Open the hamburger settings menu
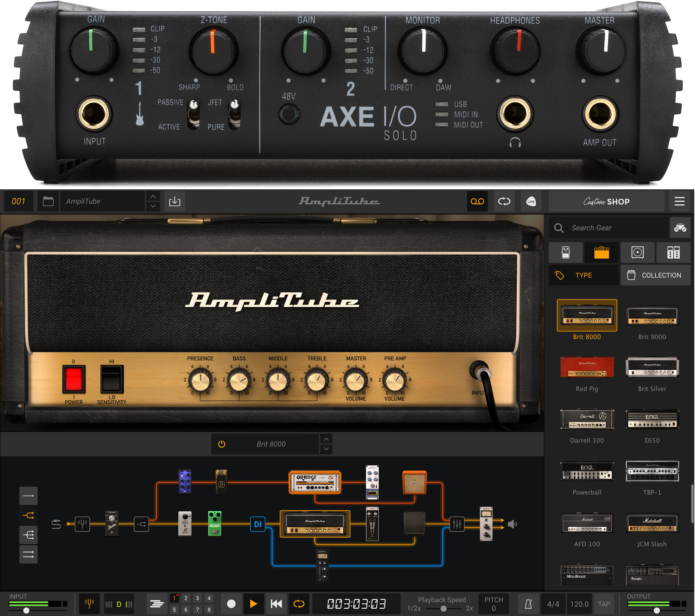 [680, 201]
